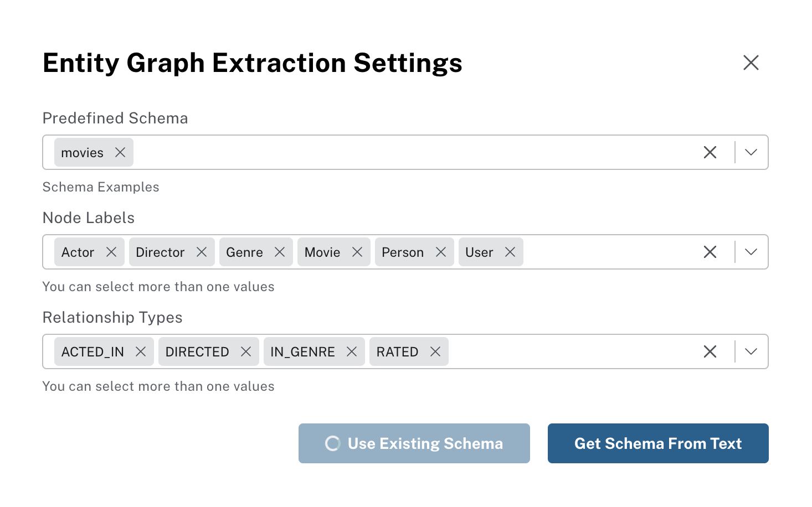
Task: Remove the Actor node label
Action: click(111, 252)
